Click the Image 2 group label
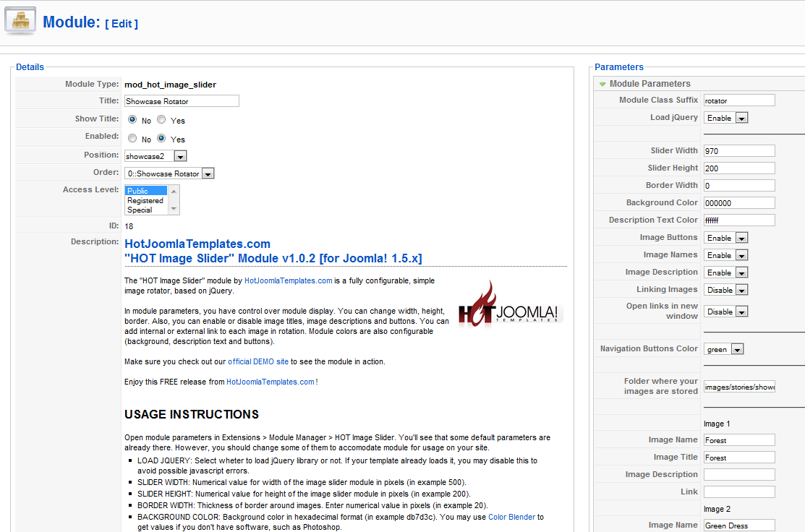This screenshot has height=532, width=805. 717,509
